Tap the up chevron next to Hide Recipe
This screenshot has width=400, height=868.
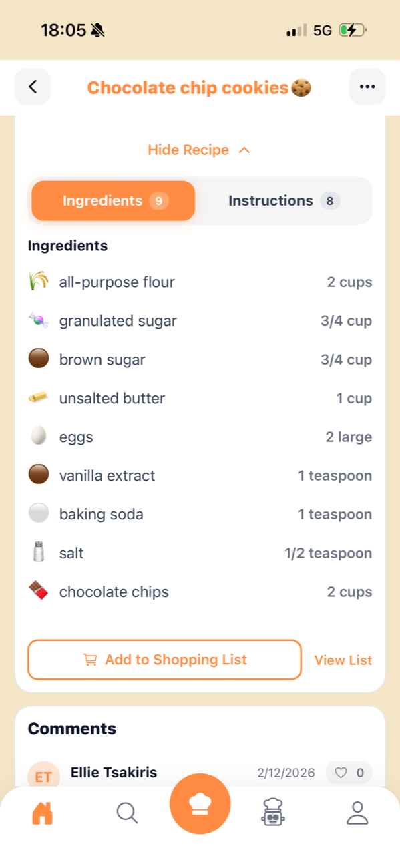[x=244, y=150]
